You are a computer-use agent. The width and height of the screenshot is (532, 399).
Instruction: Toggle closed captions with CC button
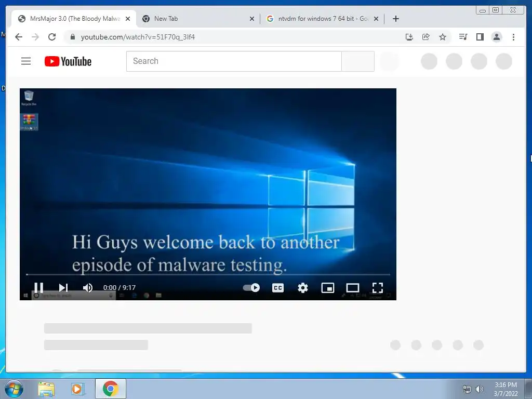click(278, 288)
